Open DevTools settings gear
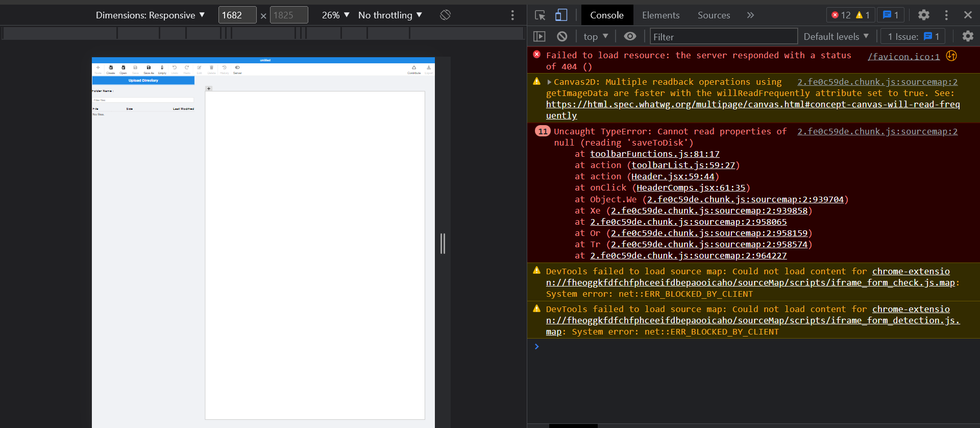Screen dimensions: 980x428 [924, 15]
